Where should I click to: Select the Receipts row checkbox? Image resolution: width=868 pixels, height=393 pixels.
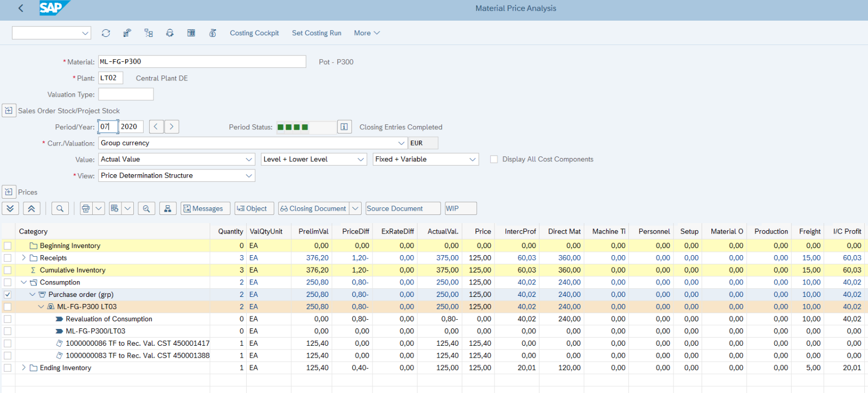(8, 258)
